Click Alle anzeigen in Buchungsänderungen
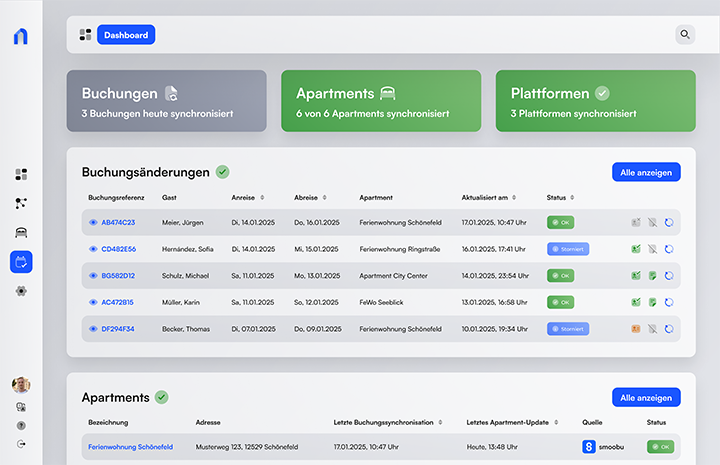720x465 pixels. [645, 173]
